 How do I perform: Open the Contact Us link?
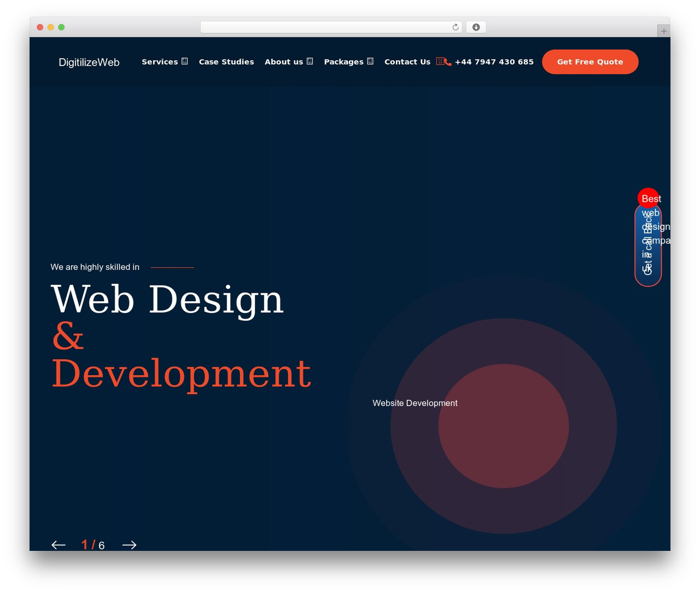pyautogui.click(x=407, y=62)
